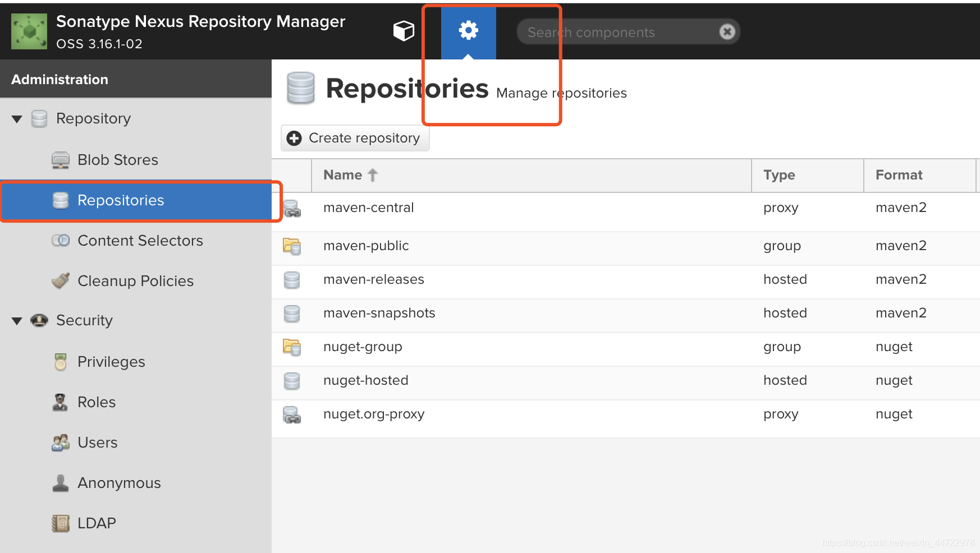Screen dimensions: 980x553
Task: Click the Security hat icon in tree
Action: click(x=39, y=320)
